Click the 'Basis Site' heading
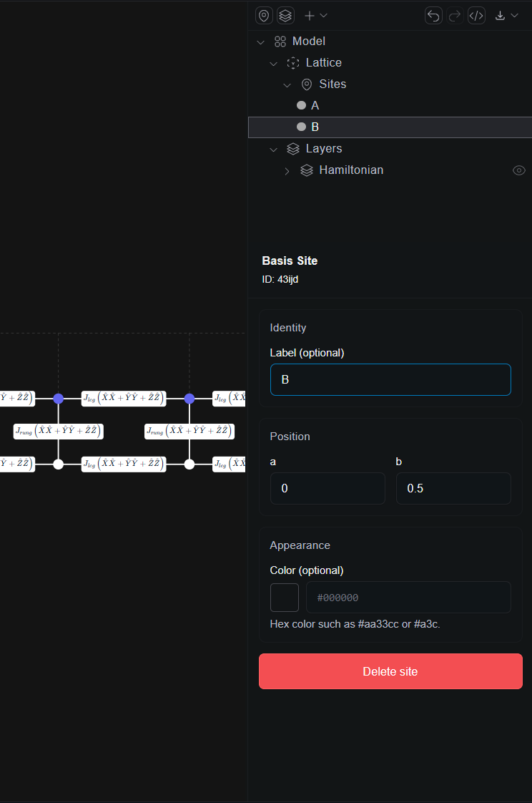Viewport: 532px width, 803px height. click(290, 261)
